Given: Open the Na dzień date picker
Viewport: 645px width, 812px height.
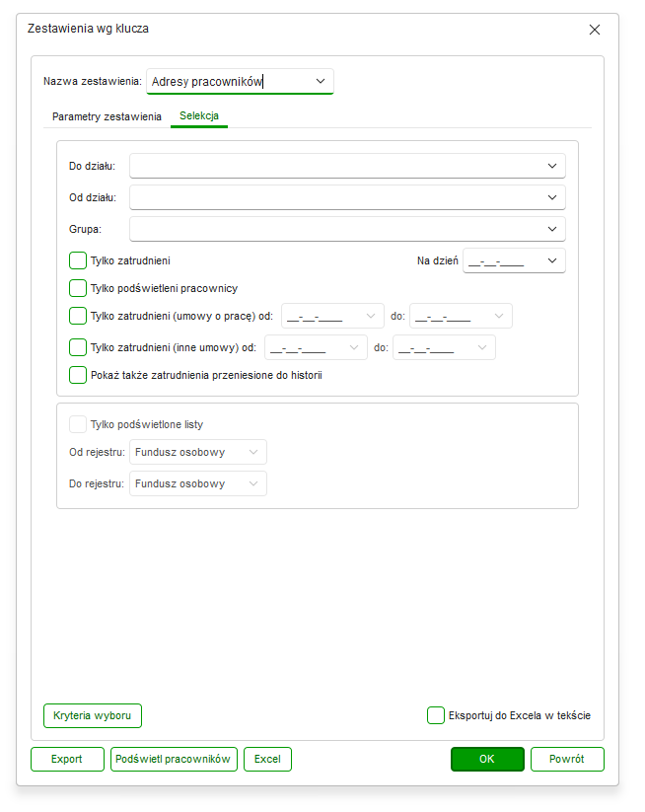Looking at the screenshot, I should [x=552, y=260].
